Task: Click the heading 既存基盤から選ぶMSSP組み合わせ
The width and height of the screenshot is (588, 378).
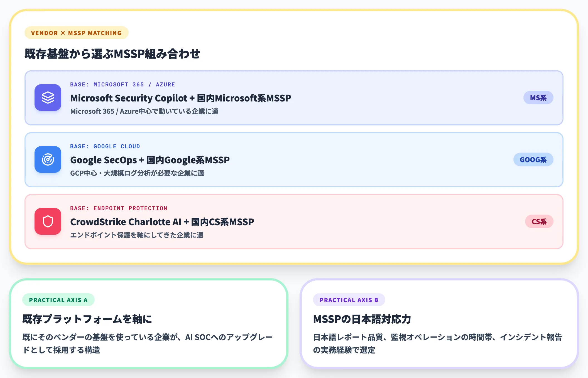Action: click(112, 54)
